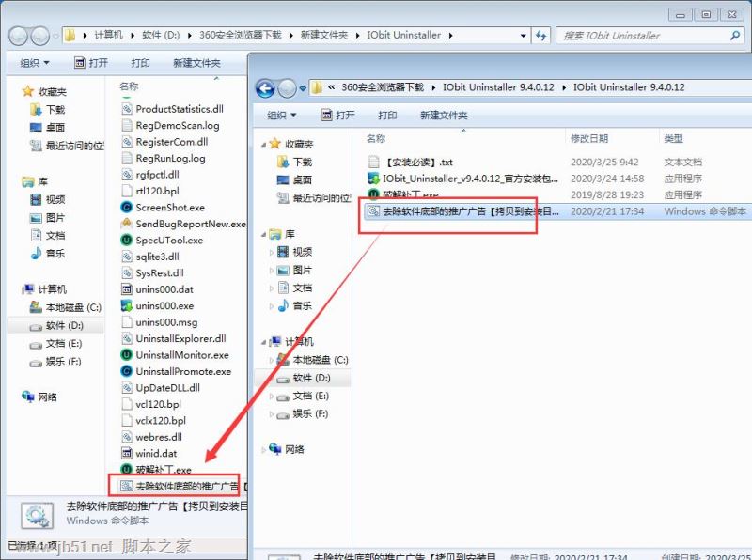Select 软件 (D:) drive in front sidebar

304,378
